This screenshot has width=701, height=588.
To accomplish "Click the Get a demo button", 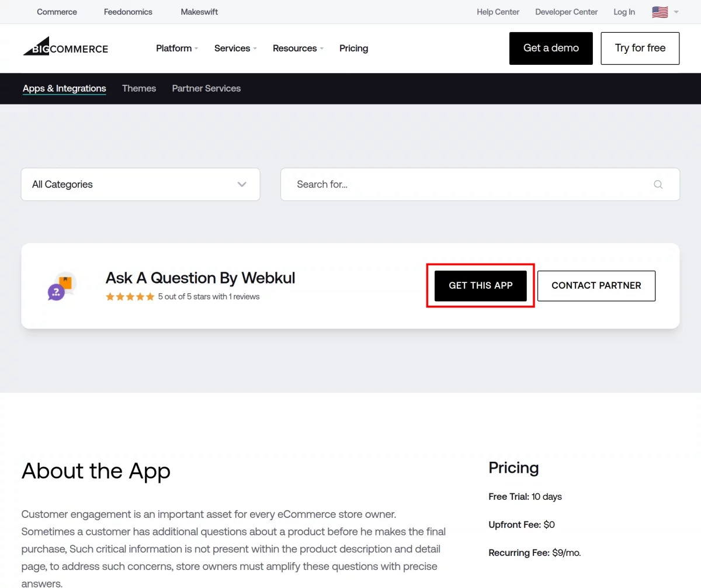I will pyautogui.click(x=551, y=49).
